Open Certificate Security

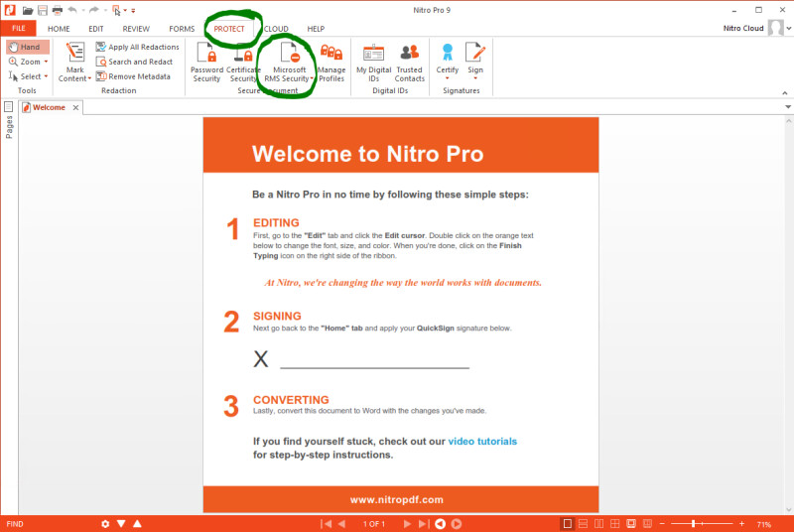click(x=243, y=62)
